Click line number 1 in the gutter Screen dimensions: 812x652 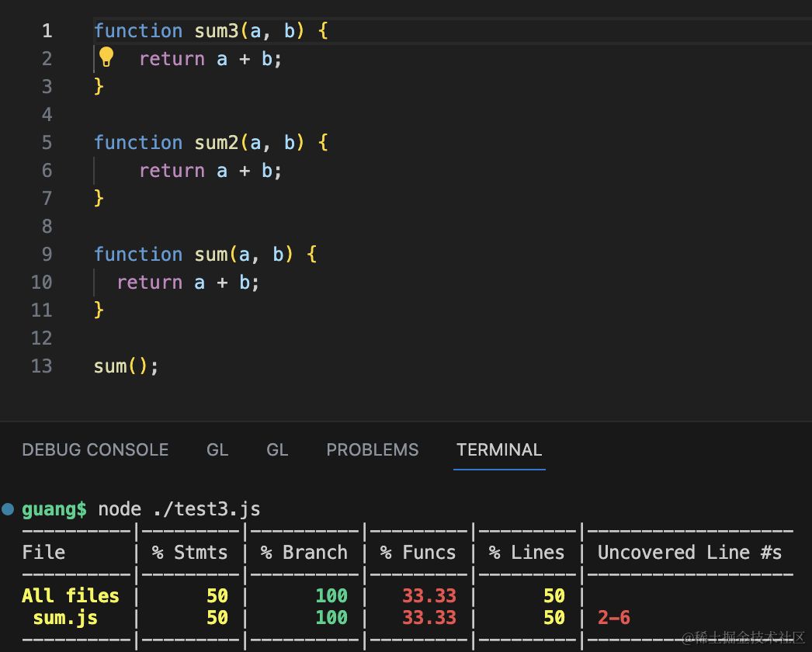[x=47, y=31]
